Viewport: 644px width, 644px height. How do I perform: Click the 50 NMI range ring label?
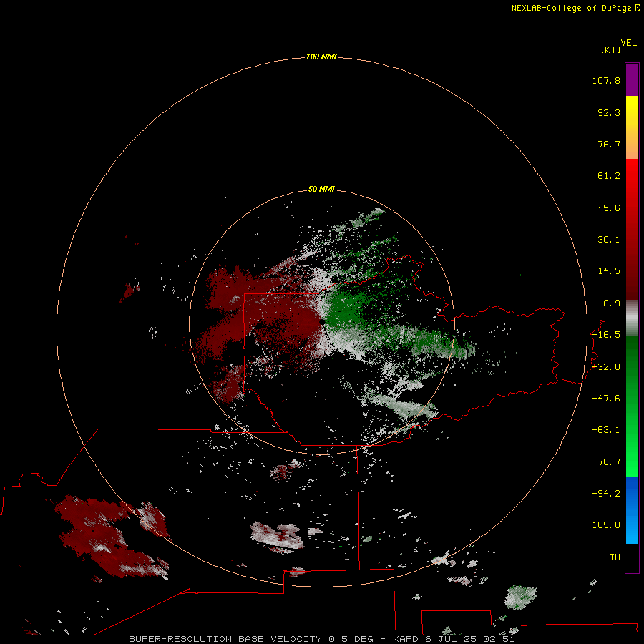click(321, 189)
